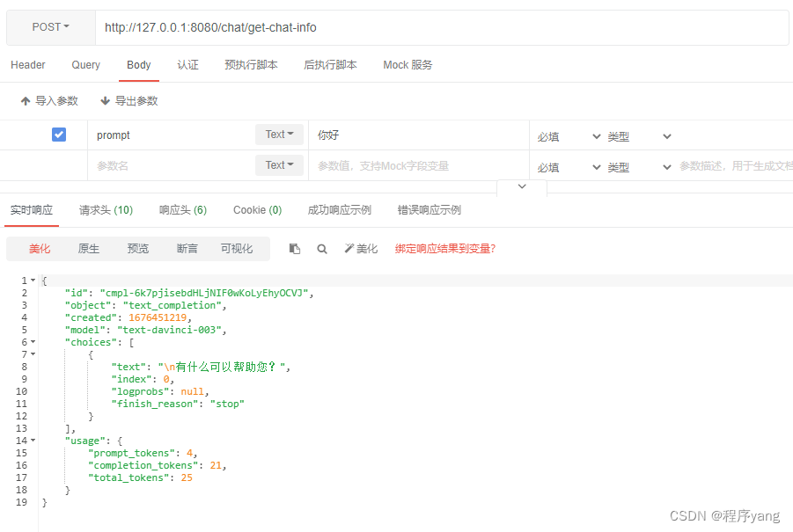Click the finish_reason value stop
This screenshot has height=532, width=793.
pos(227,404)
